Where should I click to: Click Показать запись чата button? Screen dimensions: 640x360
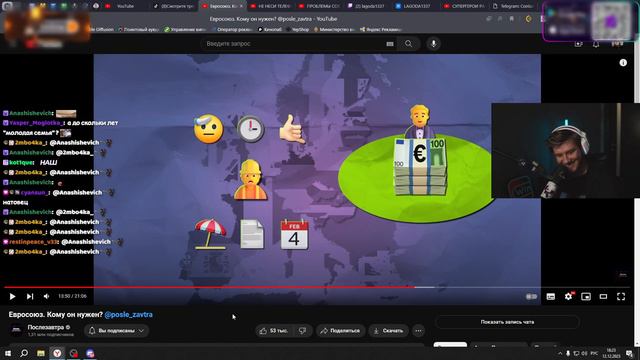click(507, 322)
